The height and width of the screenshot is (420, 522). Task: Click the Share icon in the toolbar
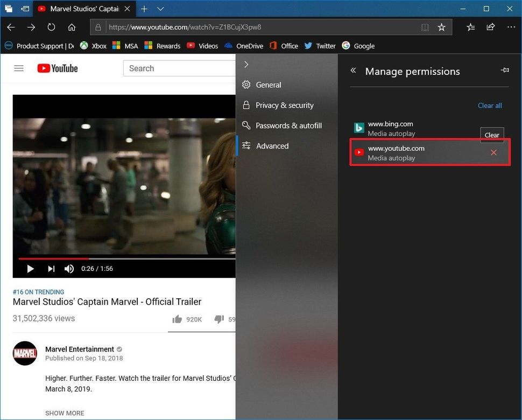(x=490, y=27)
